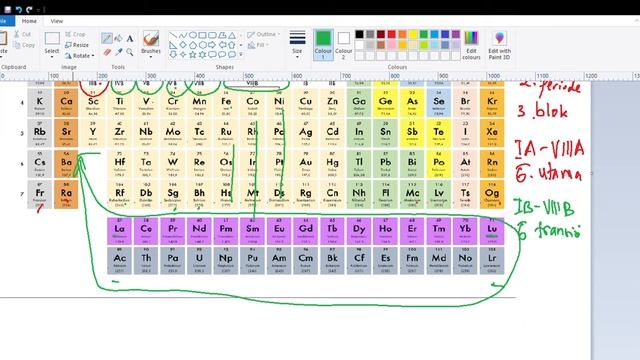Switch to the Home tab

tap(29, 21)
